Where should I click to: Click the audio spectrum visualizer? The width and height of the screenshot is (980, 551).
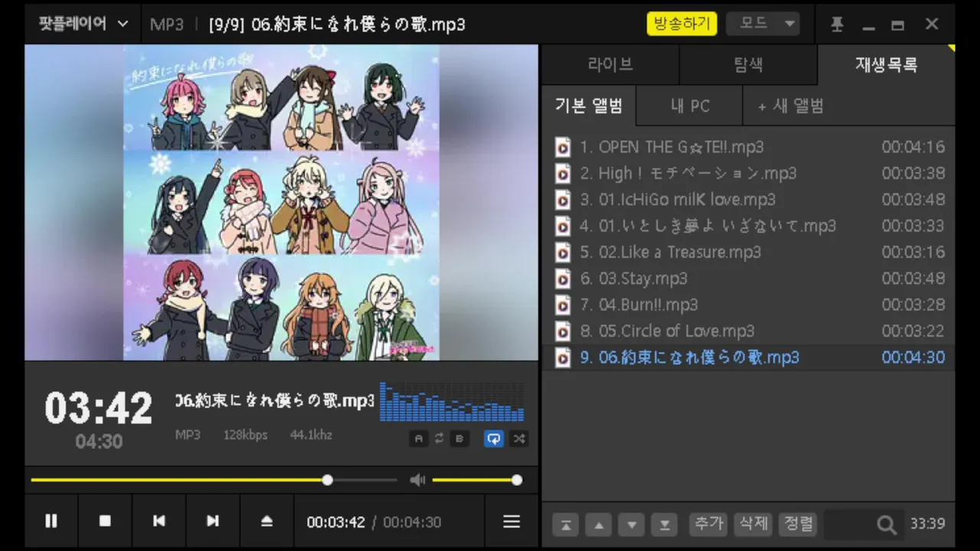(x=452, y=402)
